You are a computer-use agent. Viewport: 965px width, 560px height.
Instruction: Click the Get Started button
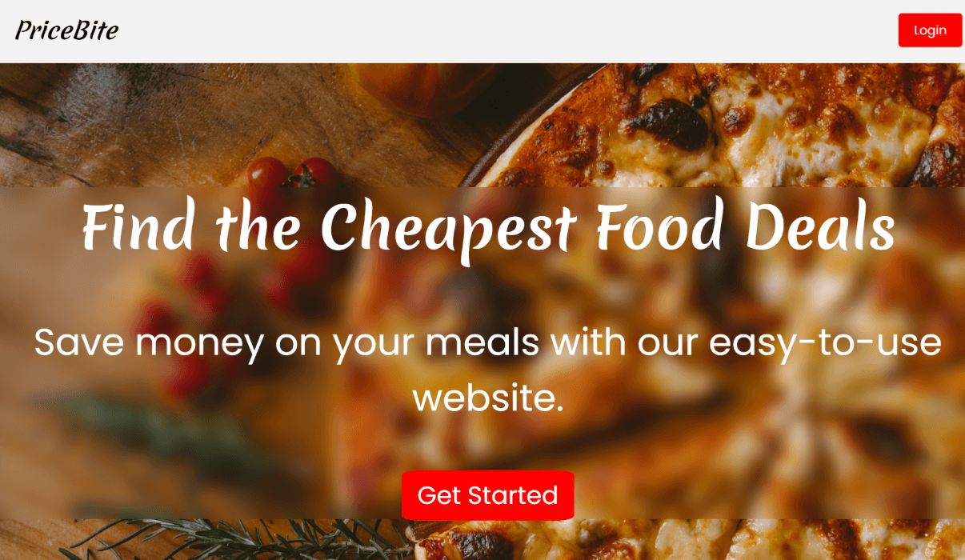487,495
